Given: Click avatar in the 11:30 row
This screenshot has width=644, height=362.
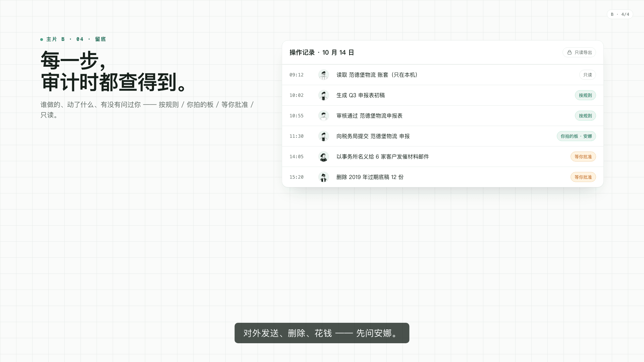Looking at the screenshot, I should click(323, 136).
